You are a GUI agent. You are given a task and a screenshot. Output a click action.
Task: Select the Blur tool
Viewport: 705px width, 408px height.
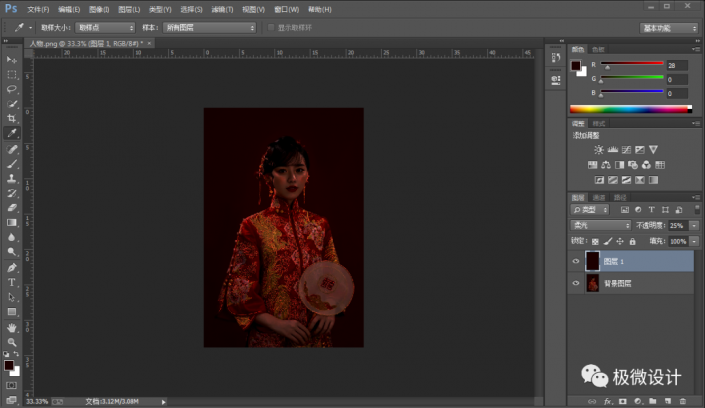point(12,237)
